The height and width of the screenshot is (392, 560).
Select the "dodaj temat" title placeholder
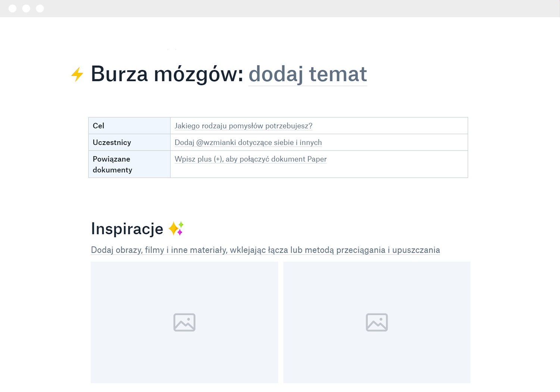click(x=307, y=74)
